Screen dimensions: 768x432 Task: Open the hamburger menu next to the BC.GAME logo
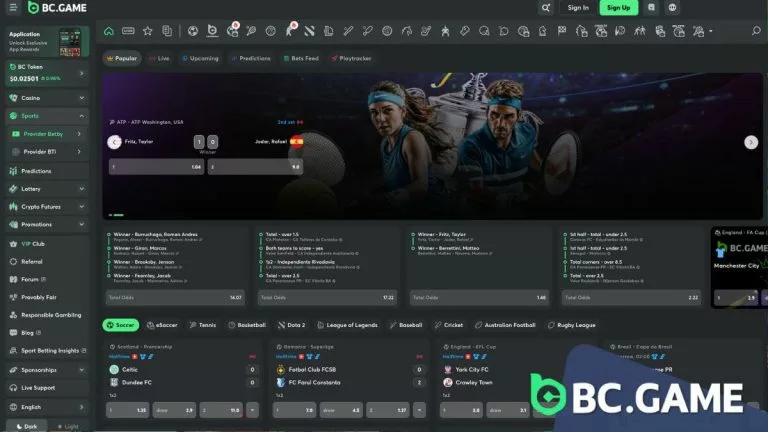13,7
